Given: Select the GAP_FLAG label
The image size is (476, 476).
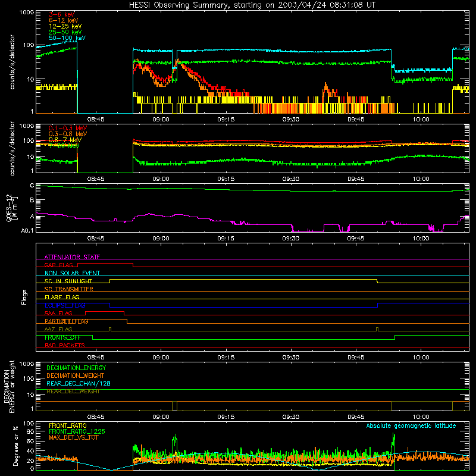Looking at the screenshot, I should click(x=59, y=265).
